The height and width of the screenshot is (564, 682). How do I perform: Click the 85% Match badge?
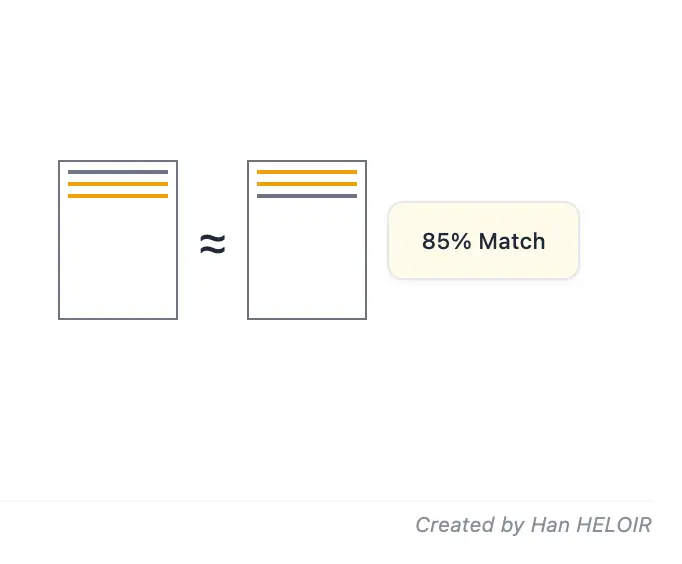pyautogui.click(x=484, y=241)
